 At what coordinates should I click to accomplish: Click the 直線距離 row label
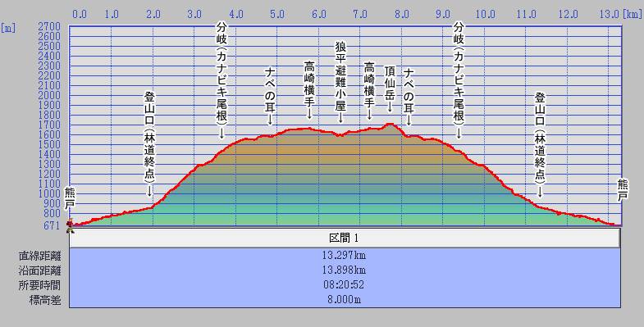tap(40, 256)
